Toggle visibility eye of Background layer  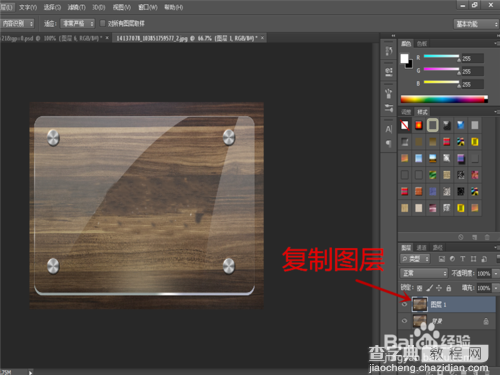point(404,321)
